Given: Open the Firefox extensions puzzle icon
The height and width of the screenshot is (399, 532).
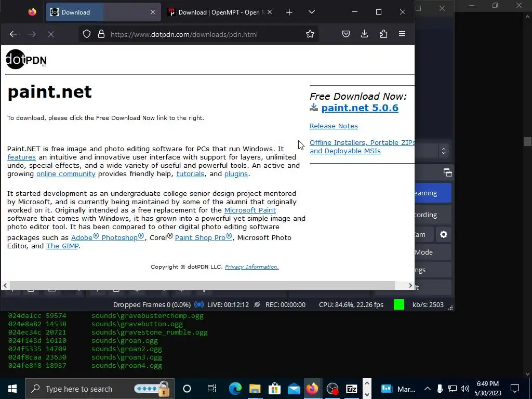Looking at the screenshot, I should tap(383, 34).
